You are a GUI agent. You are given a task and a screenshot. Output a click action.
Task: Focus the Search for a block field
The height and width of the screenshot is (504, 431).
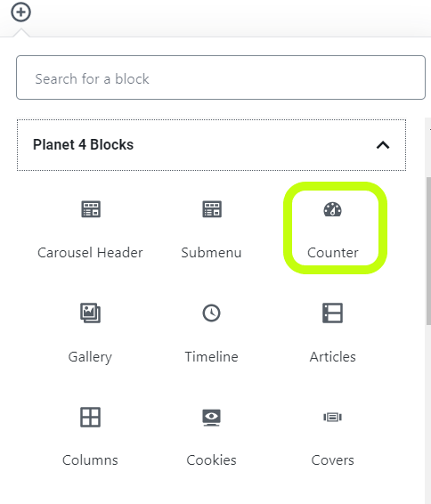(221, 77)
